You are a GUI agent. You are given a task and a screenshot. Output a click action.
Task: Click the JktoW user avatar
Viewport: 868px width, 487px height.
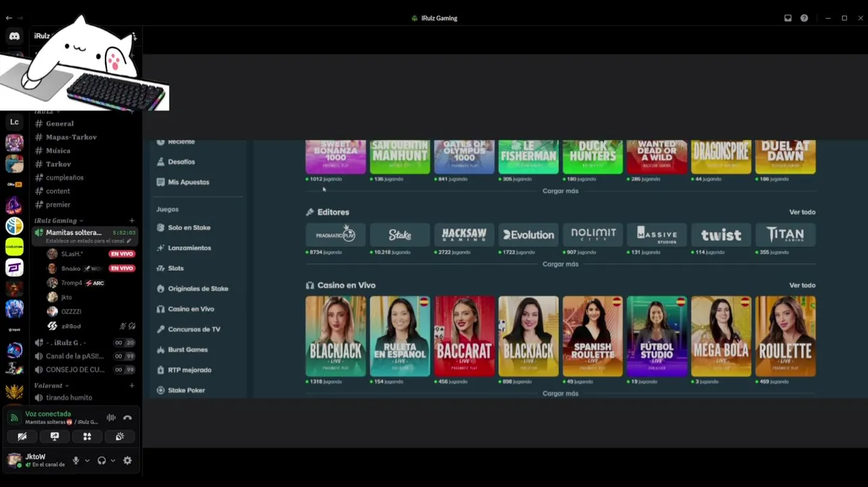pos(14,461)
